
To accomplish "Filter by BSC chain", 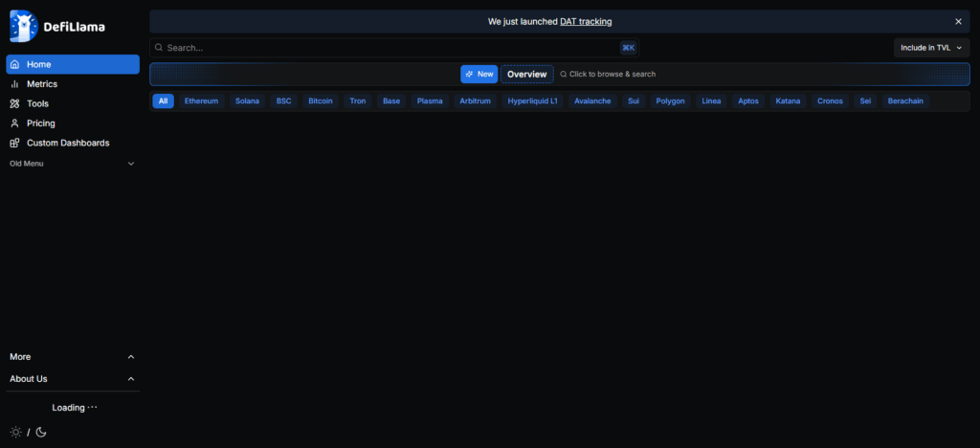I will point(283,101).
